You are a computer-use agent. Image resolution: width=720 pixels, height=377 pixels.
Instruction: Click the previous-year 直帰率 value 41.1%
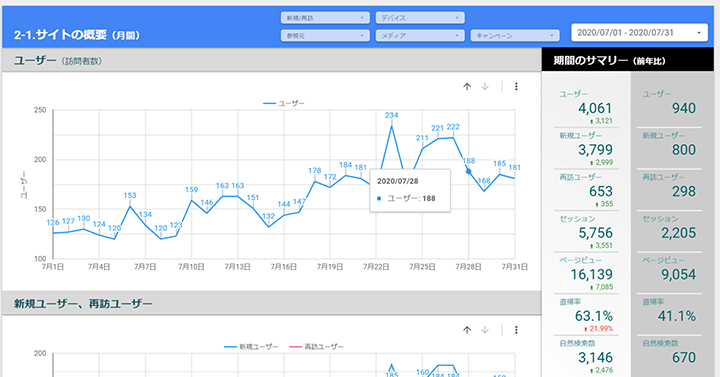pos(677,316)
